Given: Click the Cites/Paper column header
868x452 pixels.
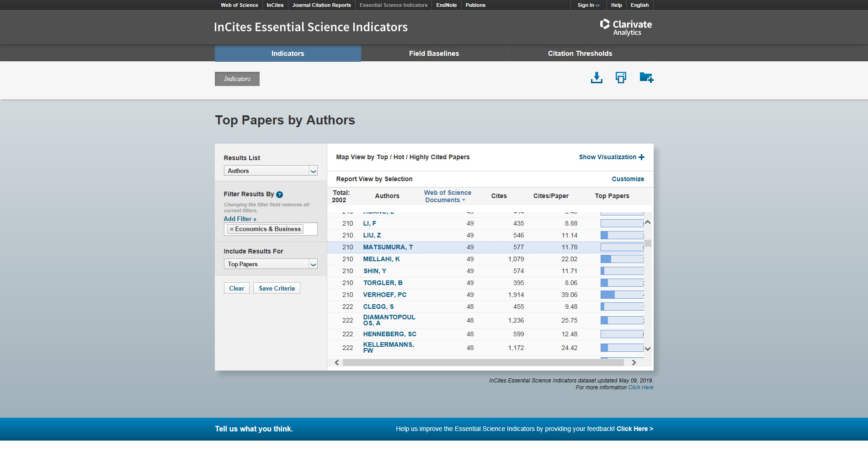Looking at the screenshot, I should [551, 196].
